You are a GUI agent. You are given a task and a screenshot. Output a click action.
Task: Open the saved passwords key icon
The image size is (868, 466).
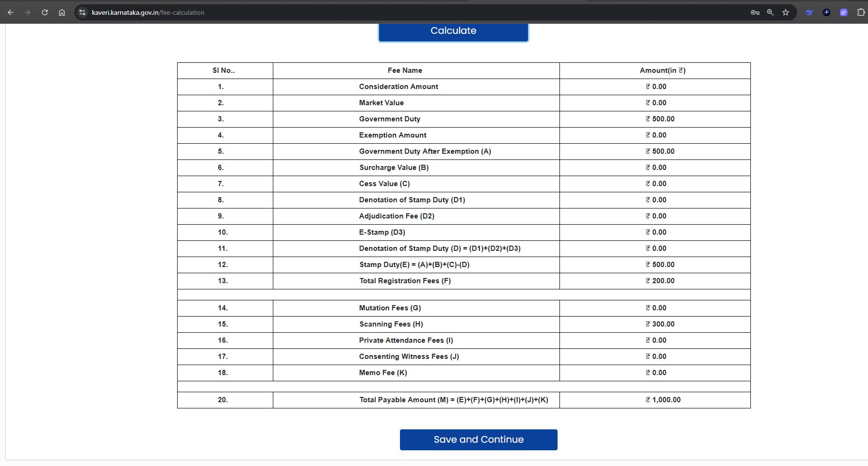pyautogui.click(x=755, y=12)
